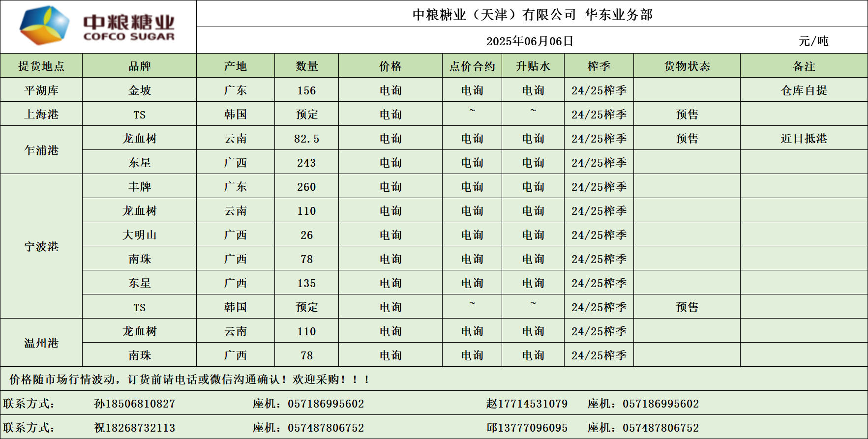
Task: Click landline 057487806752 beside 邱's number
Action: point(643,427)
